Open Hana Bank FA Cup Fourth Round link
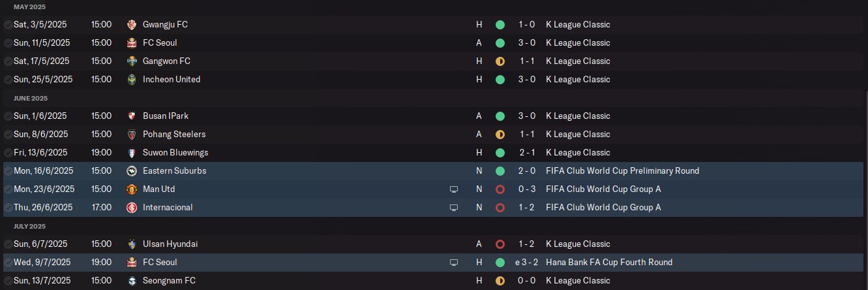The image size is (868, 290). pos(609,263)
